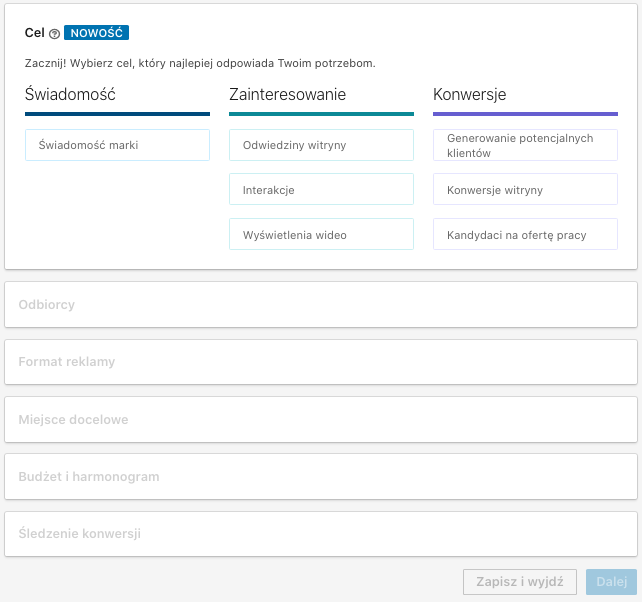The width and height of the screenshot is (642, 602).
Task: Choose the Konwersje witryny objective
Action: click(525, 189)
